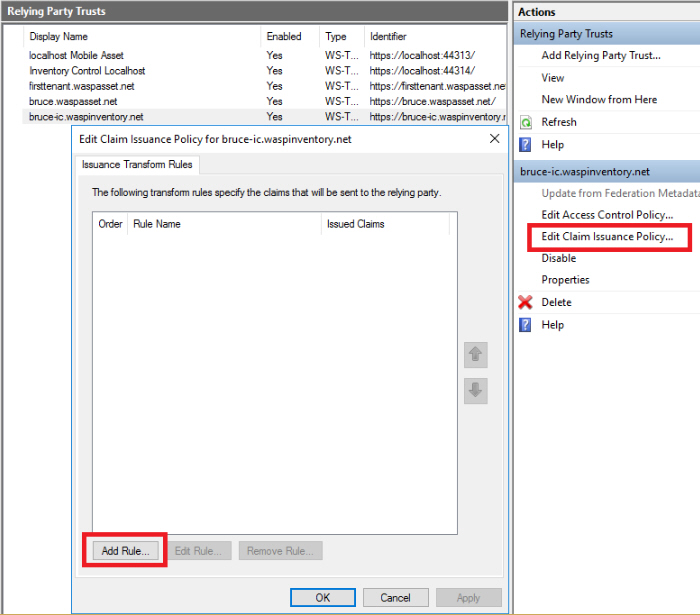Open Edit Claim Issuance Policy... action

[607, 237]
